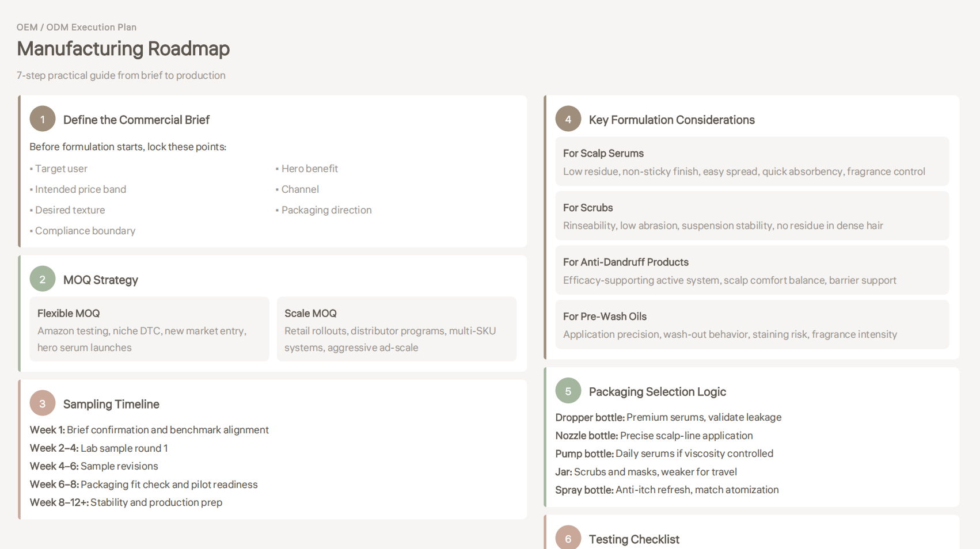Open the For Anti-Dandruff Products card
Screen dimensions: 980x549
point(751,270)
